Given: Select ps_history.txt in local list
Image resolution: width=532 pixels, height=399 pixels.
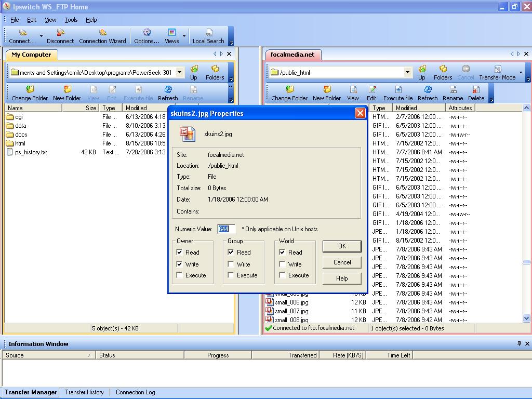Looking at the screenshot, I should [x=31, y=152].
